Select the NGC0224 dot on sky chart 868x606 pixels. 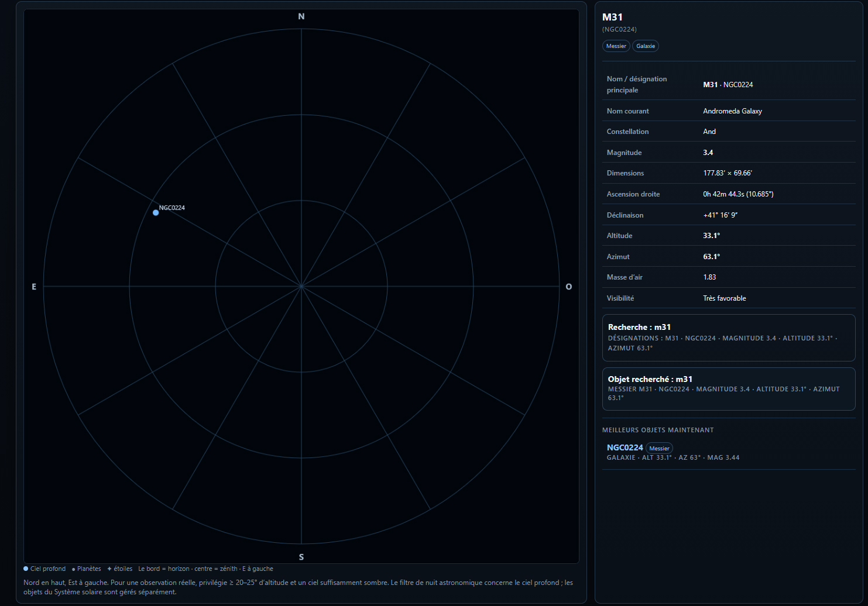pyautogui.click(x=156, y=212)
